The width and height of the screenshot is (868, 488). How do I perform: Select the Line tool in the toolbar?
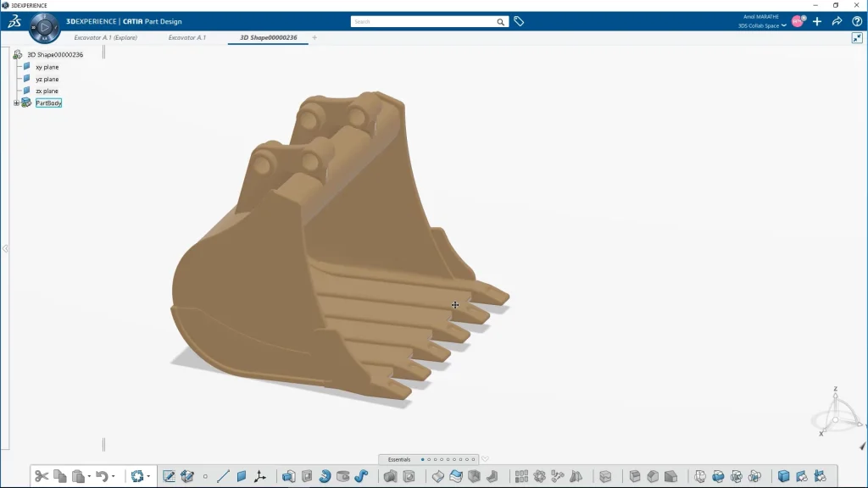[x=223, y=476]
